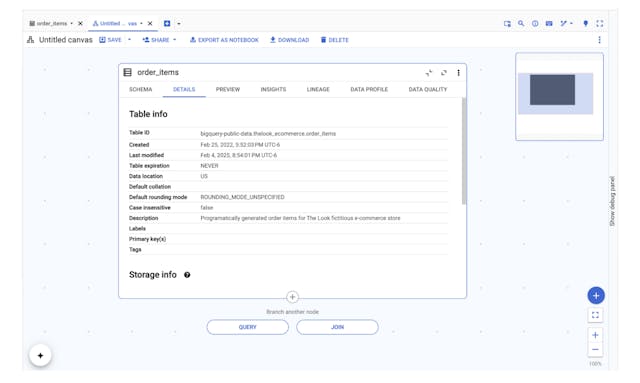
Task: Click the Table ID value text
Action: point(268,134)
